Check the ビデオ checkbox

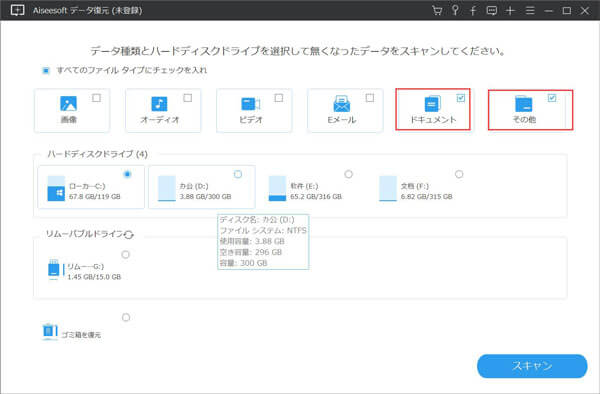pos(279,98)
